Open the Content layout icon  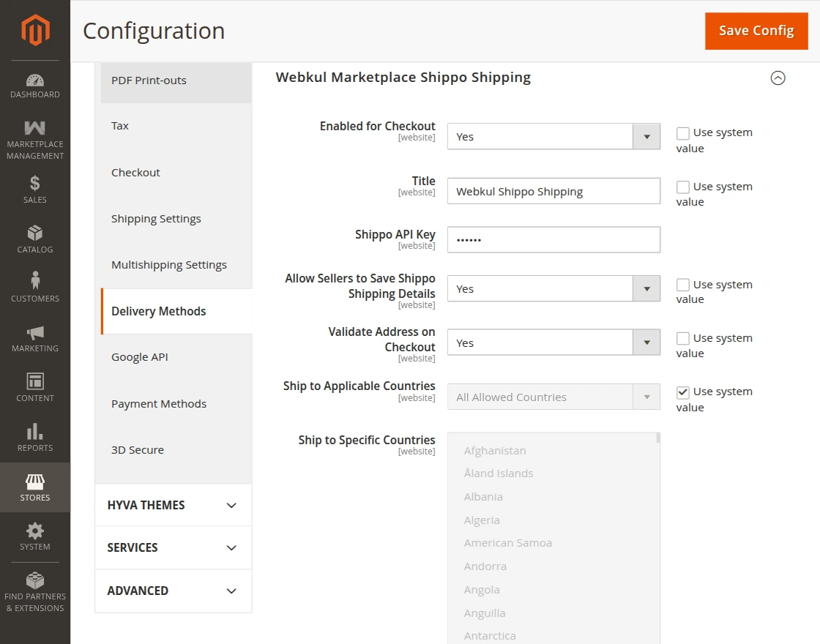tap(35, 381)
